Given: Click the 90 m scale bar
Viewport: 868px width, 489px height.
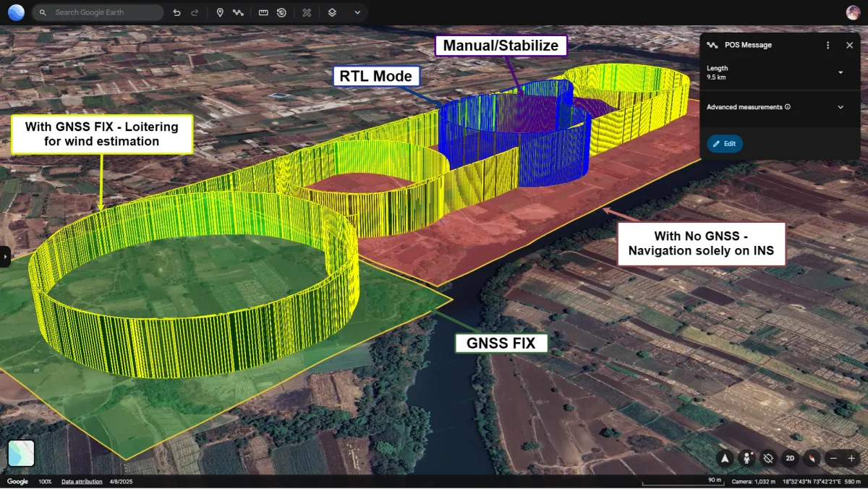Looking at the screenshot, I should (x=683, y=482).
